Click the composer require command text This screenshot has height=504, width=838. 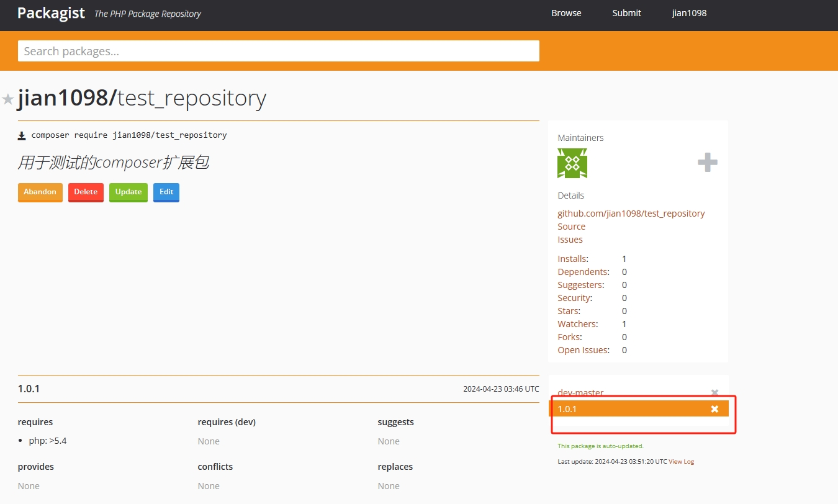point(129,135)
